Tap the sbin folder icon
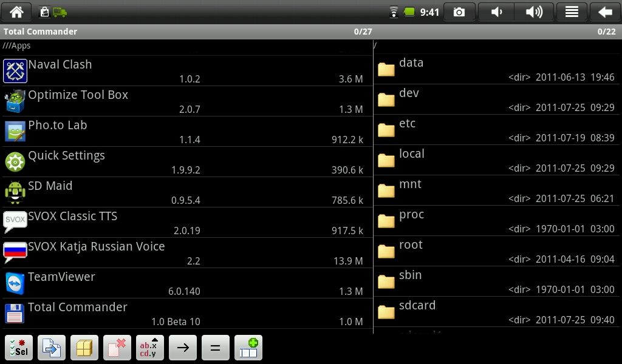The image size is (622, 364). click(386, 281)
